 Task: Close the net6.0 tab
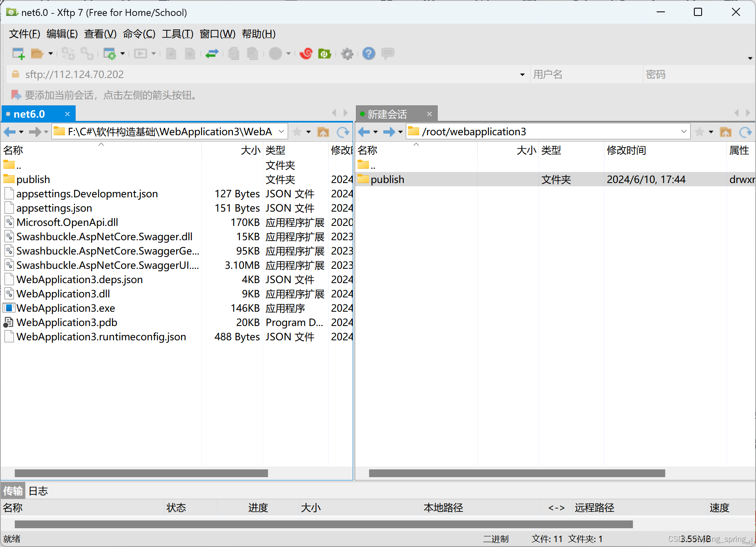[x=67, y=114]
